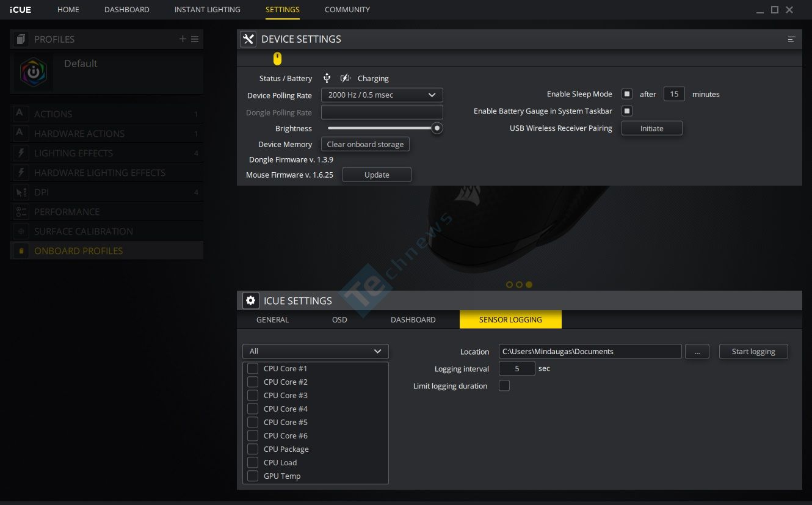Click the Performance sidebar icon
Screen dimensions: 812x505
tap(21, 211)
